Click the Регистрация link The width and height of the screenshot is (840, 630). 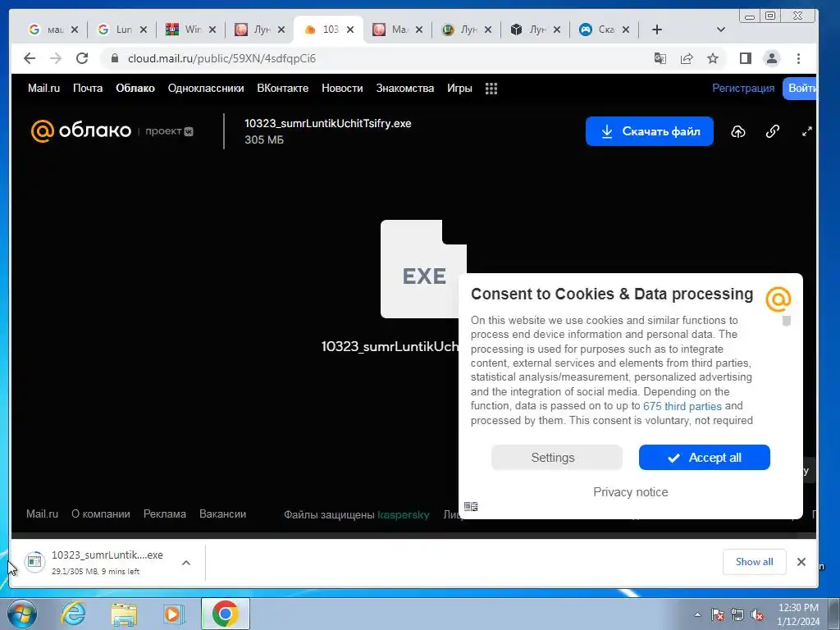(x=743, y=89)
